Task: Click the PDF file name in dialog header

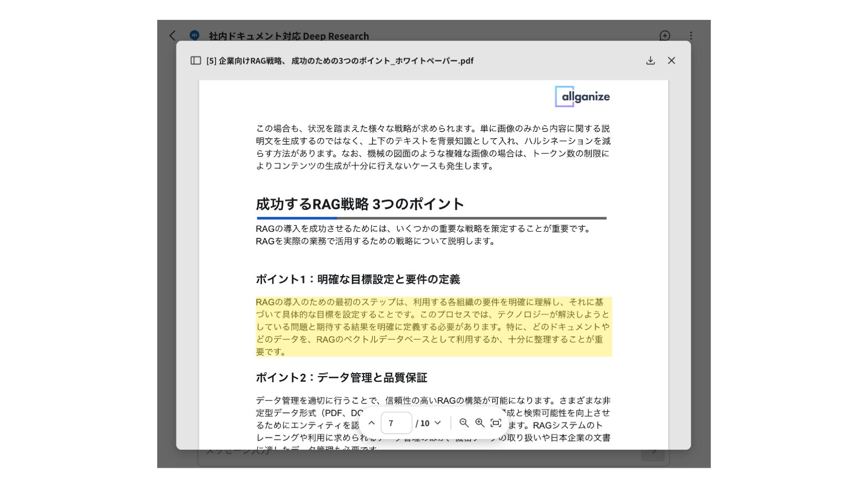Action: (340, 61)
